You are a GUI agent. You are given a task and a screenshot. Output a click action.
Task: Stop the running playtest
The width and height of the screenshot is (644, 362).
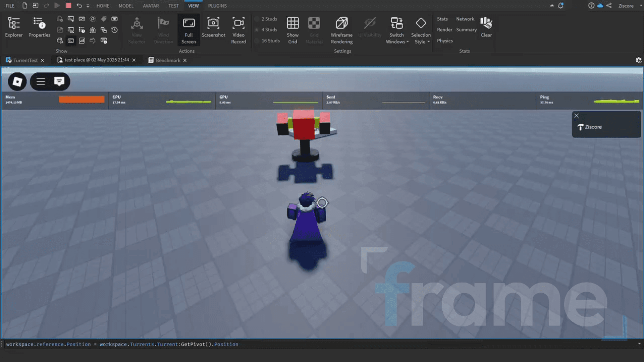68,5
